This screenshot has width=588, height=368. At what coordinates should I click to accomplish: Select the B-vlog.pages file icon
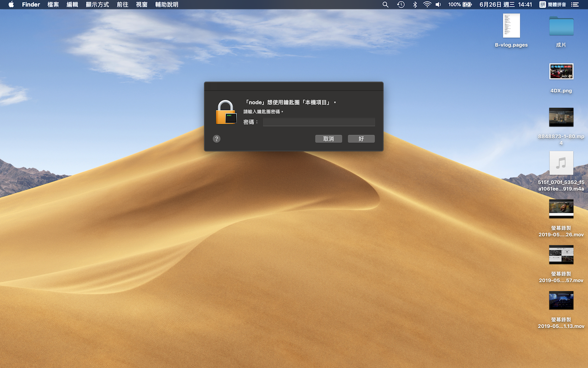511,26
